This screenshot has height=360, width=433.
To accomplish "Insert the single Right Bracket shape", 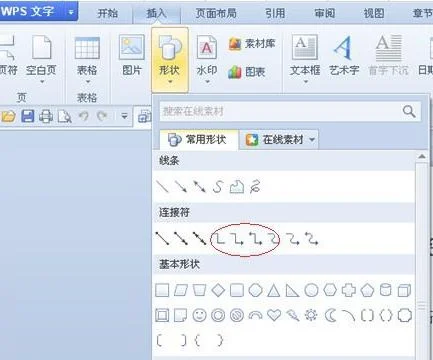I will 183,340.
